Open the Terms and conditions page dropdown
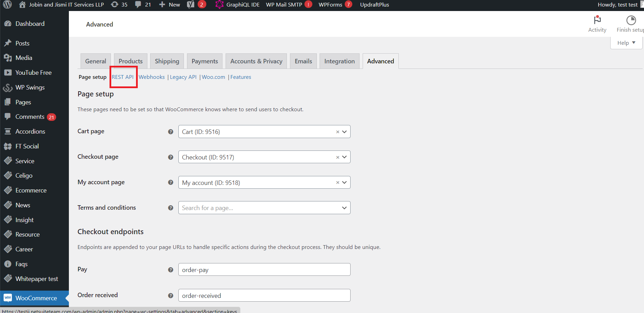This screenshot has height=313, width=644. pos(344,208)
